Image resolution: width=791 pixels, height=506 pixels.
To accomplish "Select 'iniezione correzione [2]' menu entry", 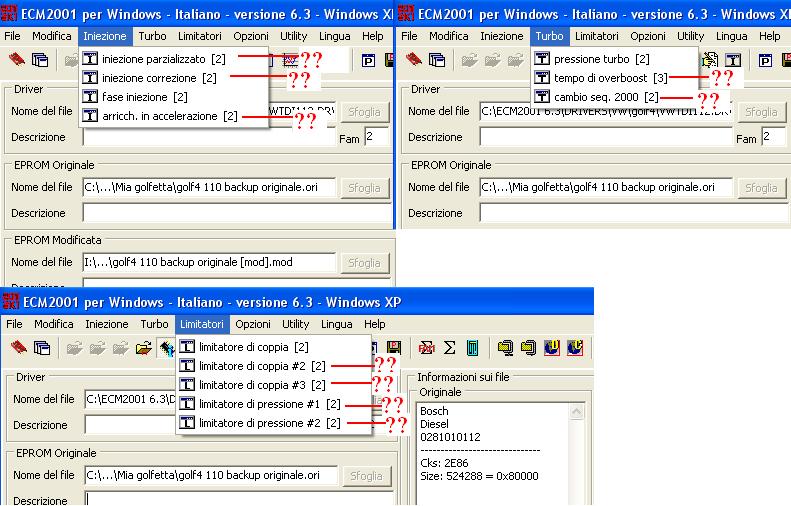I will tap(173, 78).
